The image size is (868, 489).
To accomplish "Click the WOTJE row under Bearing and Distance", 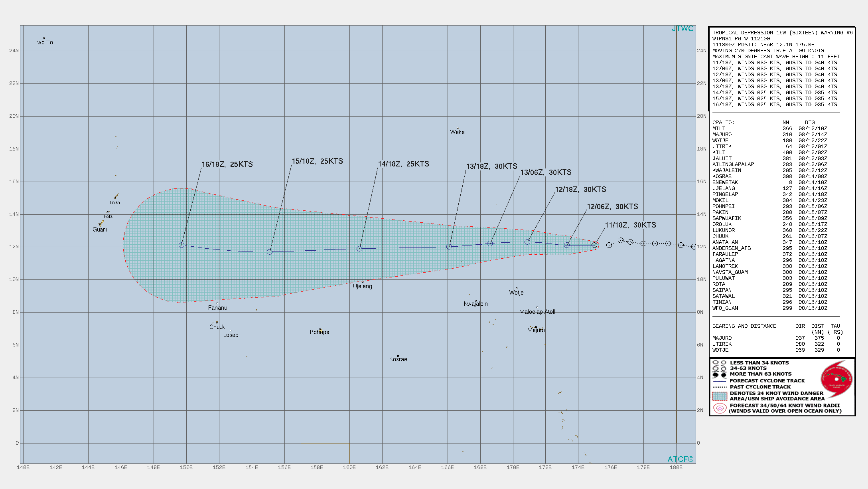I will [776, 350].
